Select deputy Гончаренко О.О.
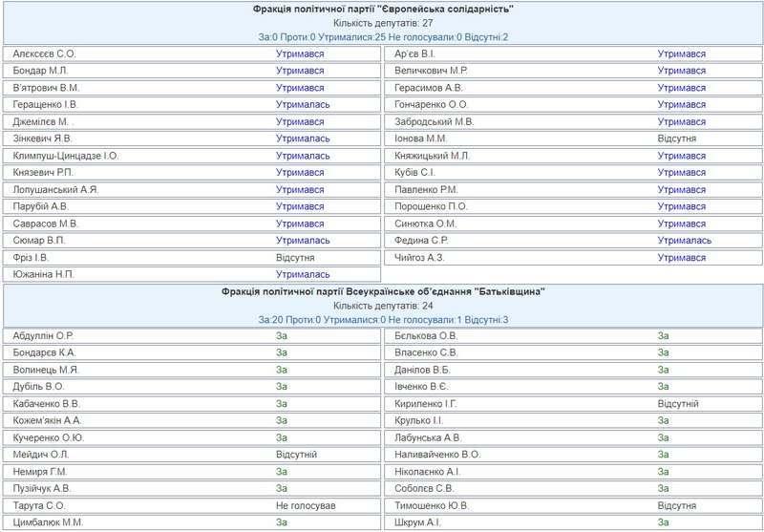 tap(432, 104)
